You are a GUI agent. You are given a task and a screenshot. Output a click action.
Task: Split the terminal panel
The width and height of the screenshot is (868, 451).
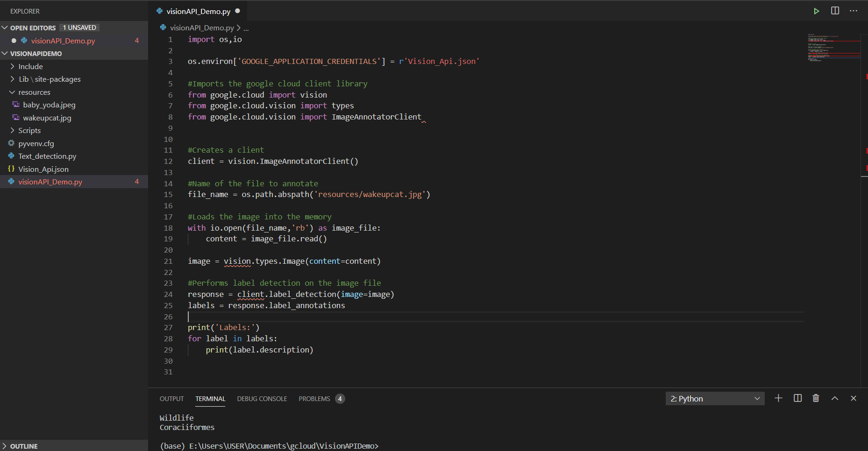point(798,398)
